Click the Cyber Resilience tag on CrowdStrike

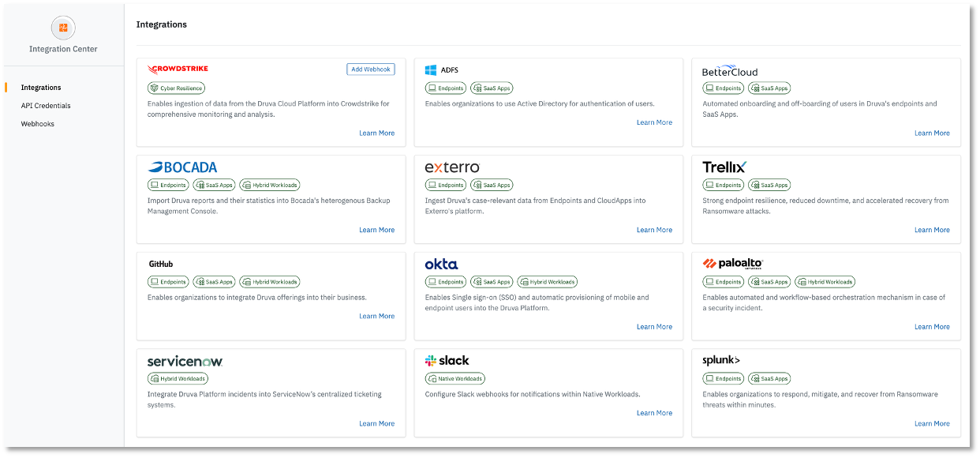pos(176,88)
